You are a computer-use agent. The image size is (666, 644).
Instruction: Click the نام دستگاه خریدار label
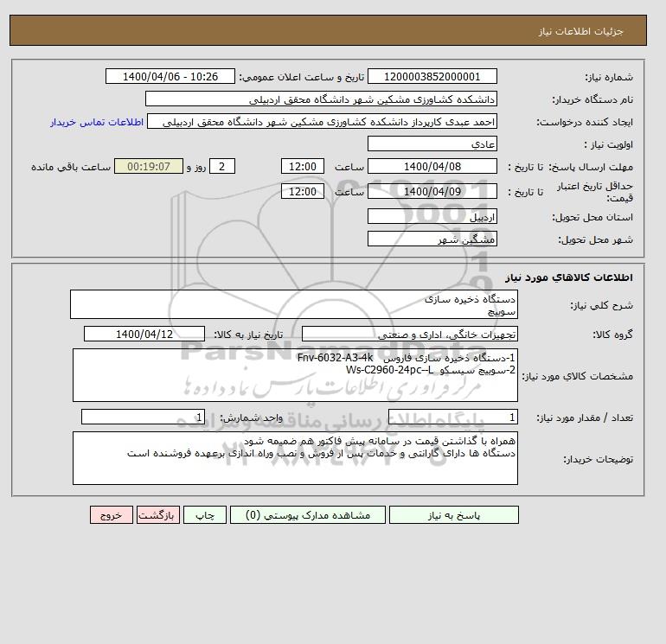pyautogui.click(x=592, y=99)
